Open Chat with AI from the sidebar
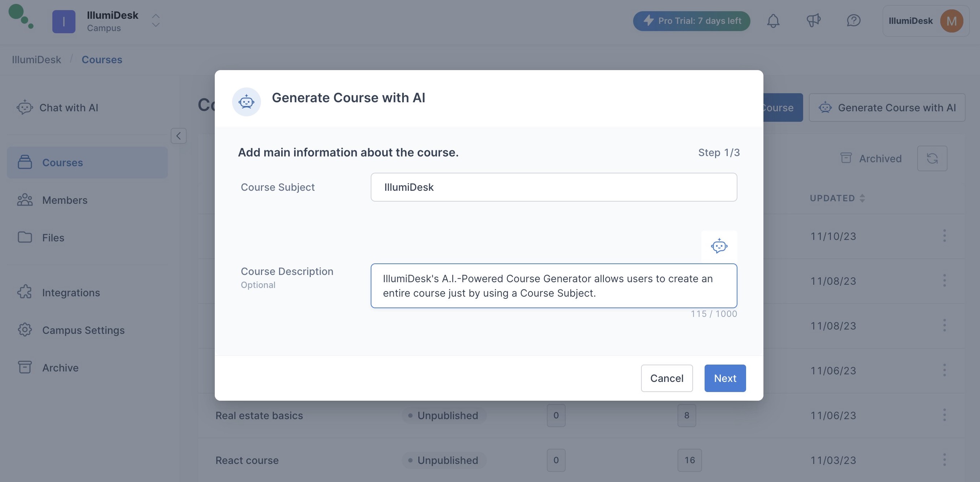The image size is (980, 482). [24, 107]
